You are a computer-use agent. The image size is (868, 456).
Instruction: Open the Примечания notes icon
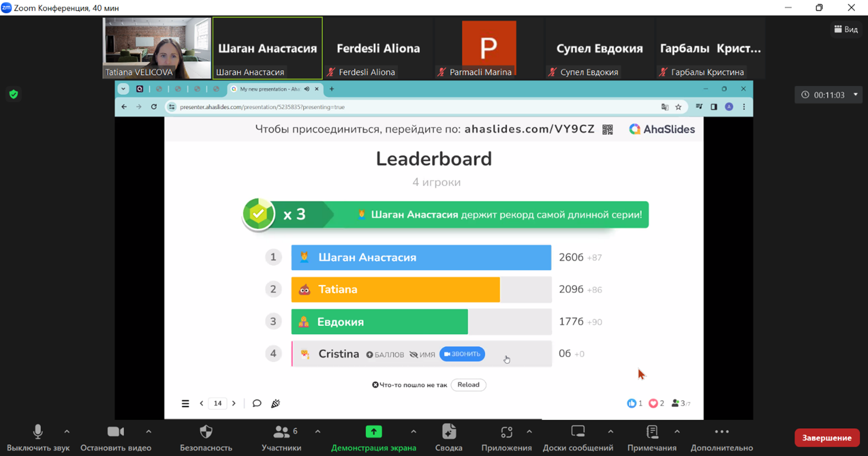[652, 432]
